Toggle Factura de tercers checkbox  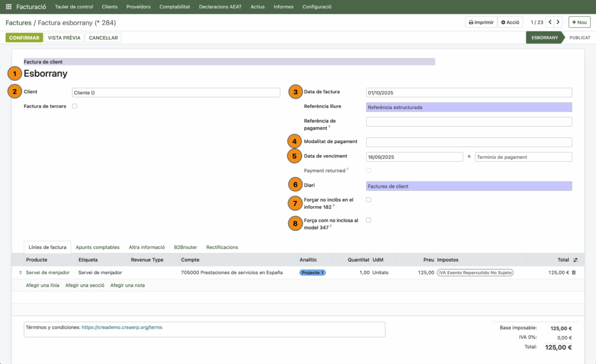74,106
